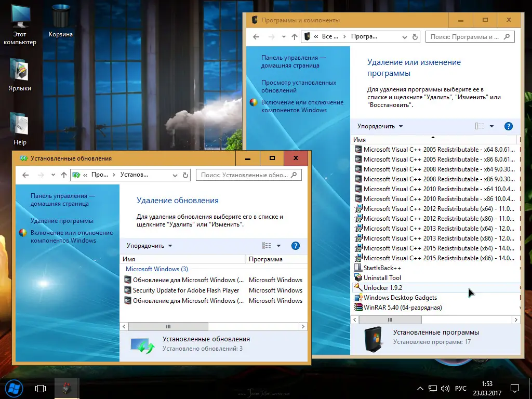The width and height of the screenshot is (532, 399).
Task: Open the This Computer desktop icon
Action: pyautogui.click(x=20, y=25)
